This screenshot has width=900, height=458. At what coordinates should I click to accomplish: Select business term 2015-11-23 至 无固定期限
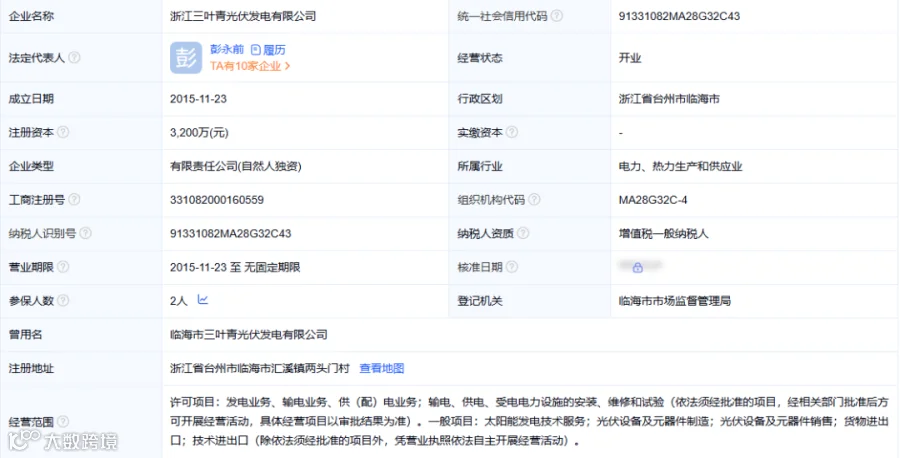tap(235, 267)
